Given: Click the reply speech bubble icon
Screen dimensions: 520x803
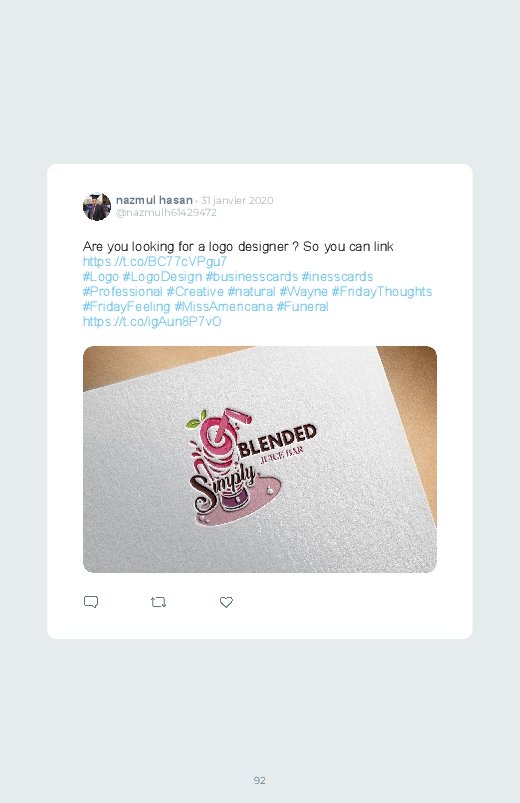Looking at the screenshot, I should tap(91, 602).
